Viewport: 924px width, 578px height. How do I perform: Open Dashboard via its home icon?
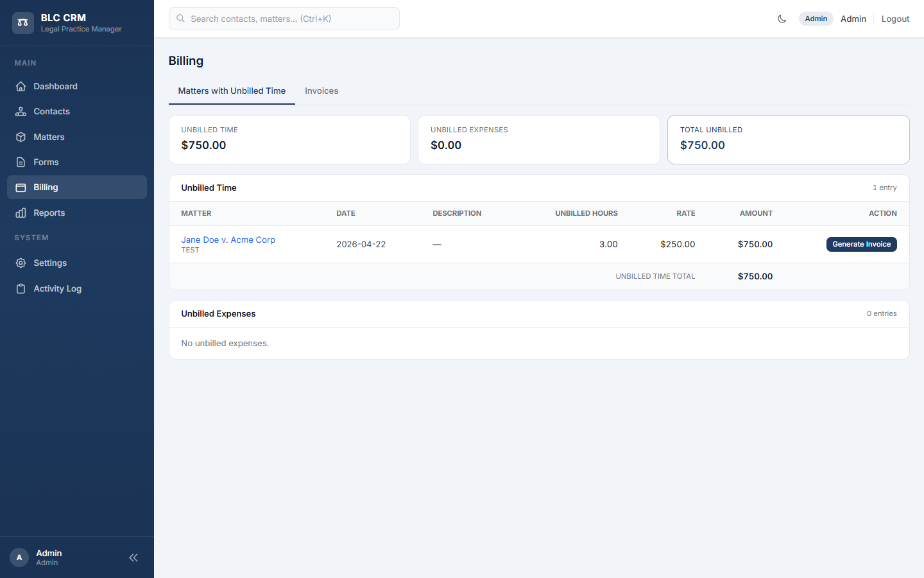[x=21, y=87]
